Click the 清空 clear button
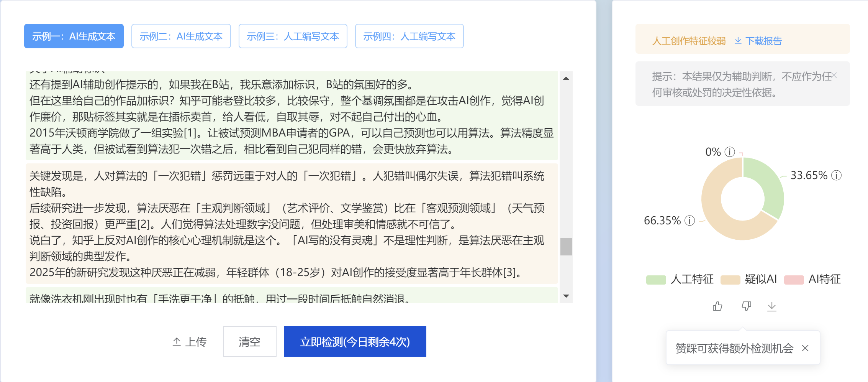 (x=250, y=341)
